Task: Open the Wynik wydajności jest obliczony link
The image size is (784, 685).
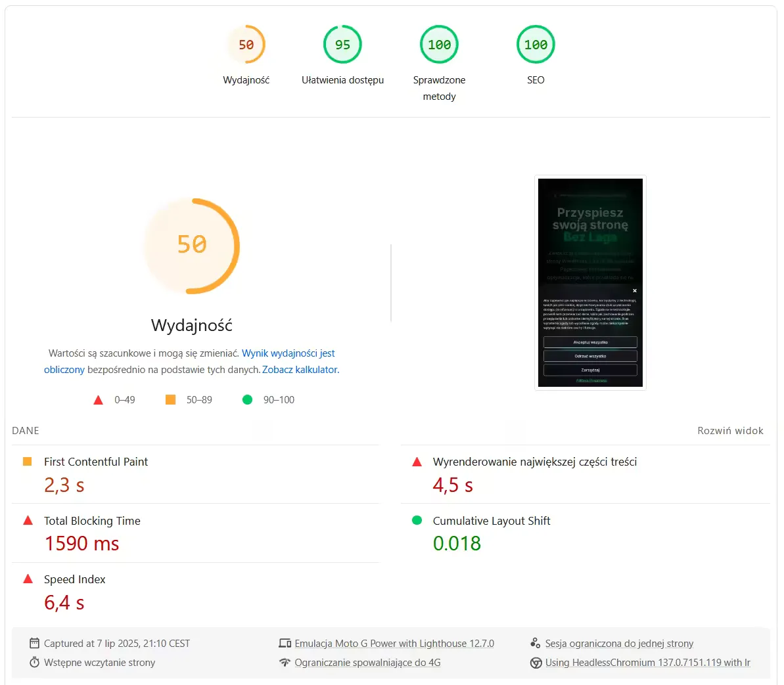Action: [189, 361]
